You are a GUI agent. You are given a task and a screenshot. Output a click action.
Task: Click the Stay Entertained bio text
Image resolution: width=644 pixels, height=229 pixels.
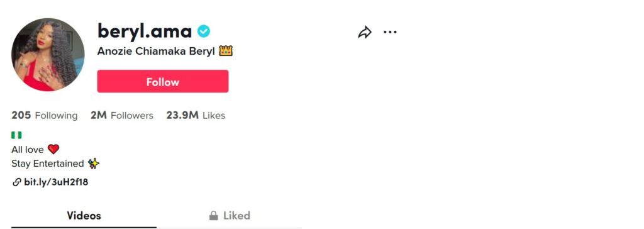coord(48,164)
